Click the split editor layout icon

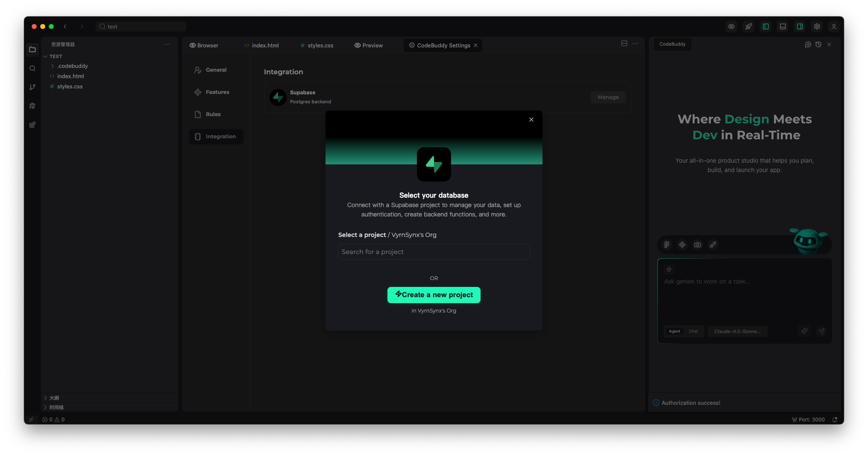pyautogui.click(x=624, y=44)
